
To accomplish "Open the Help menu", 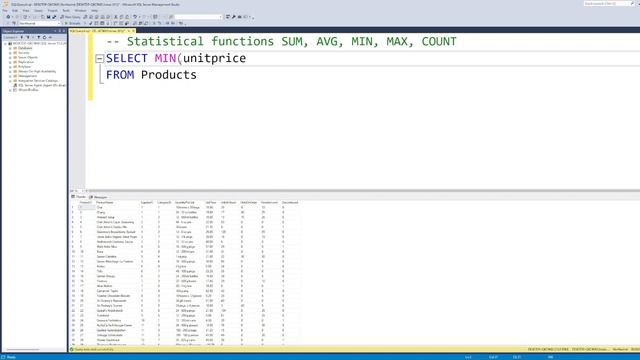I will pyautogui.click(x=94, y=11).
